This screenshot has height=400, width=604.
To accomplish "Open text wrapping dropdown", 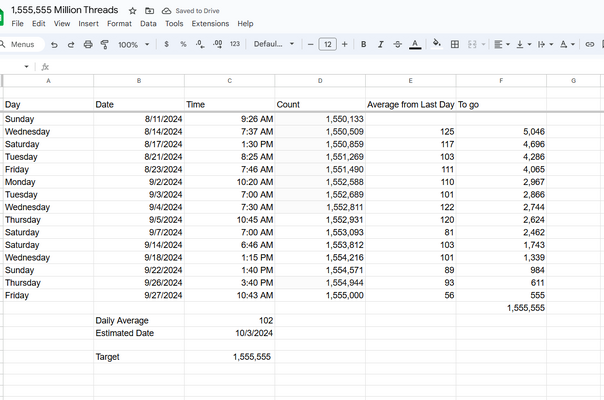I will pyautogui.click(x=545, y=44).
